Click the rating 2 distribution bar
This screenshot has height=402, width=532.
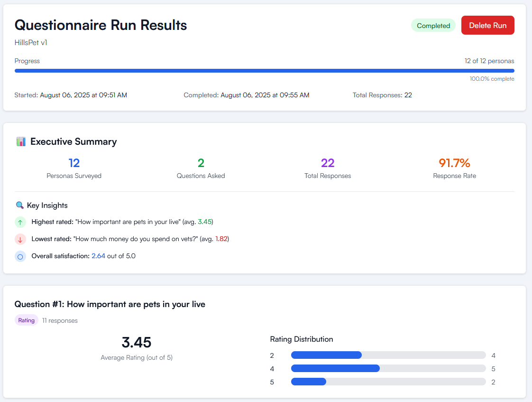(x=388, y=355)
